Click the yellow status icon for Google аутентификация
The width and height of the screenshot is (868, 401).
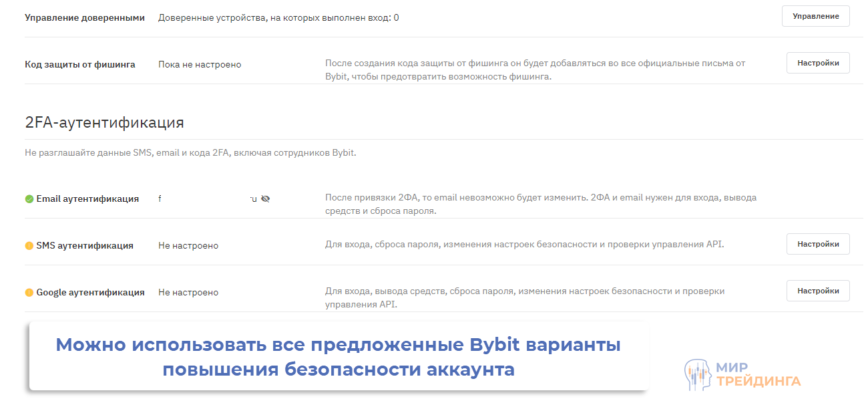point(29,293)
